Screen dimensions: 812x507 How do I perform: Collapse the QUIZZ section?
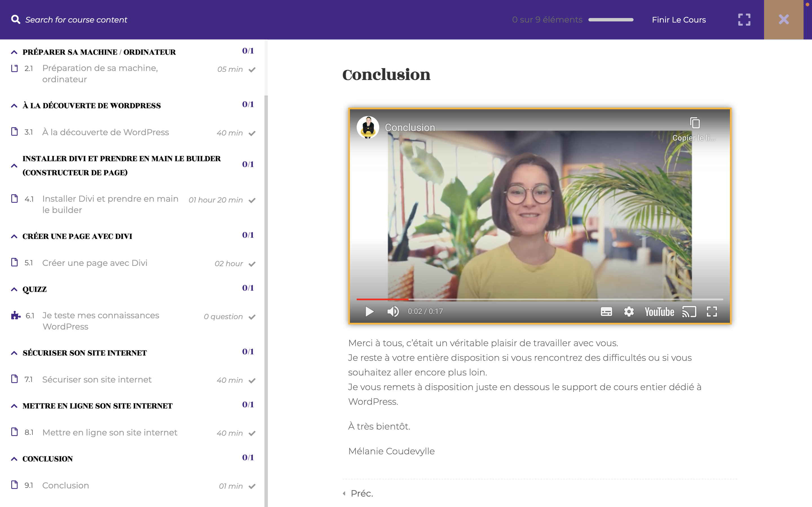[14, 289]
